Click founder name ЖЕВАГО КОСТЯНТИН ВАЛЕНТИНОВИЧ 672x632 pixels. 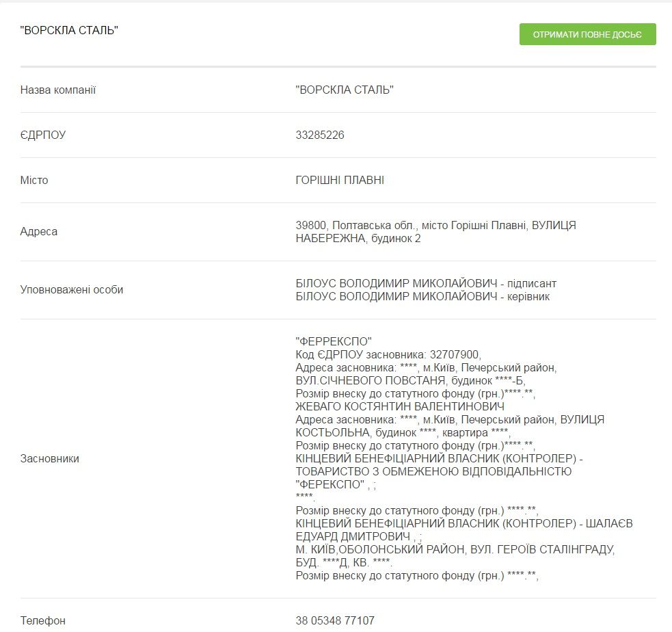pos(400,406)
